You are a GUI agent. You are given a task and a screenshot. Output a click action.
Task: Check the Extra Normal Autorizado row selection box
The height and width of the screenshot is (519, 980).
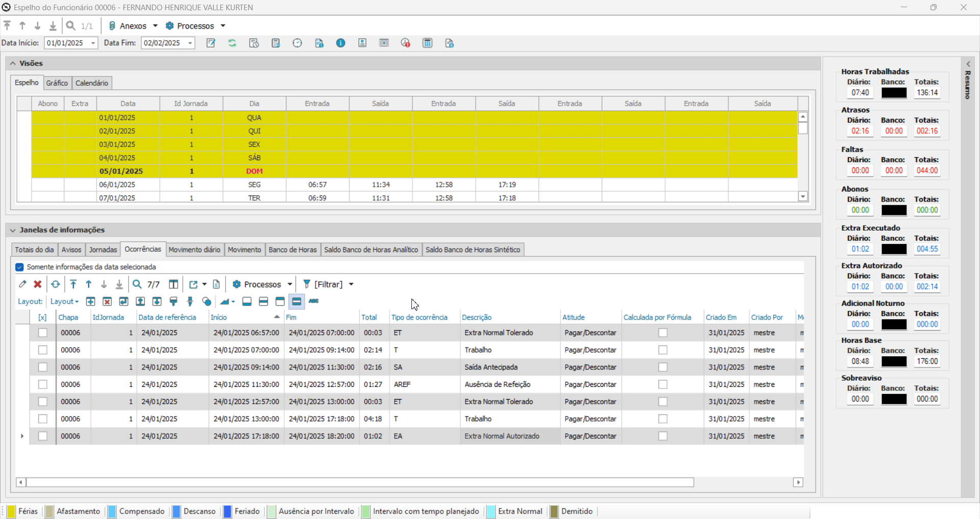(43, 436)
